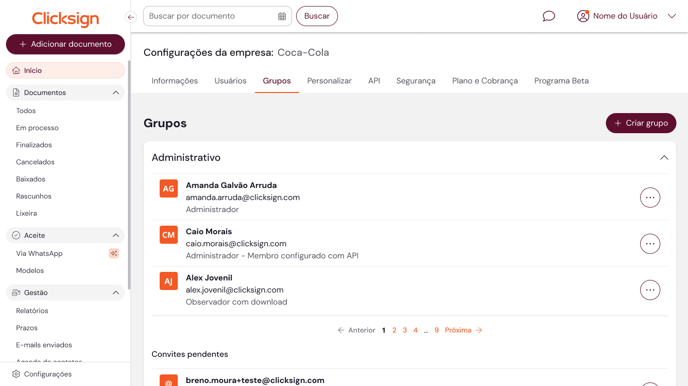Collapse the Administrativo group
Viewport: 688px width, 386px height.
tap(664, 157)
